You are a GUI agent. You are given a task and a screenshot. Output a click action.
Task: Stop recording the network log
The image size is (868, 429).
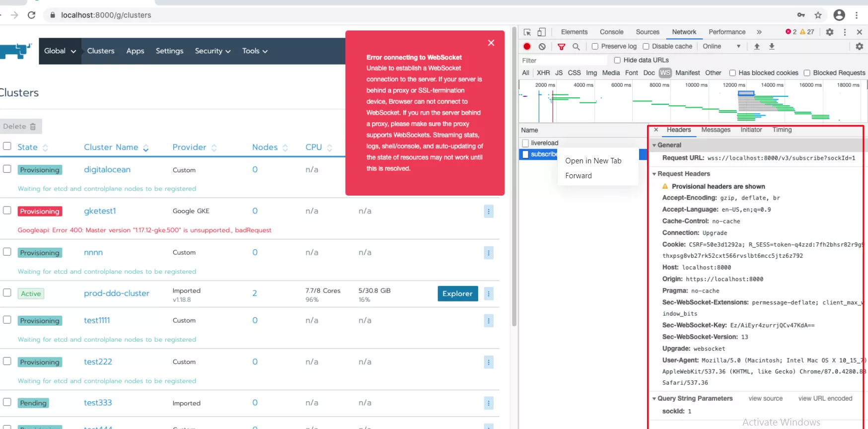point(527,46)
